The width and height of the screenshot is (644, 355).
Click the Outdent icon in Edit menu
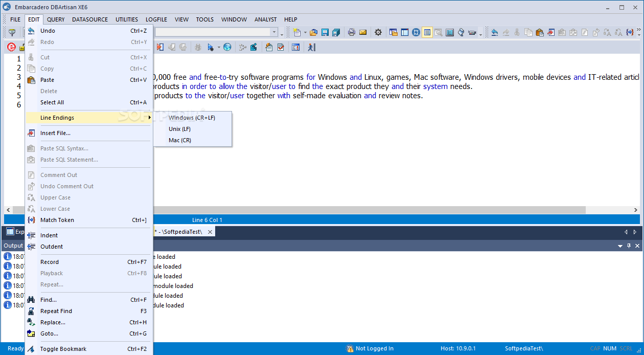(31, 247)
